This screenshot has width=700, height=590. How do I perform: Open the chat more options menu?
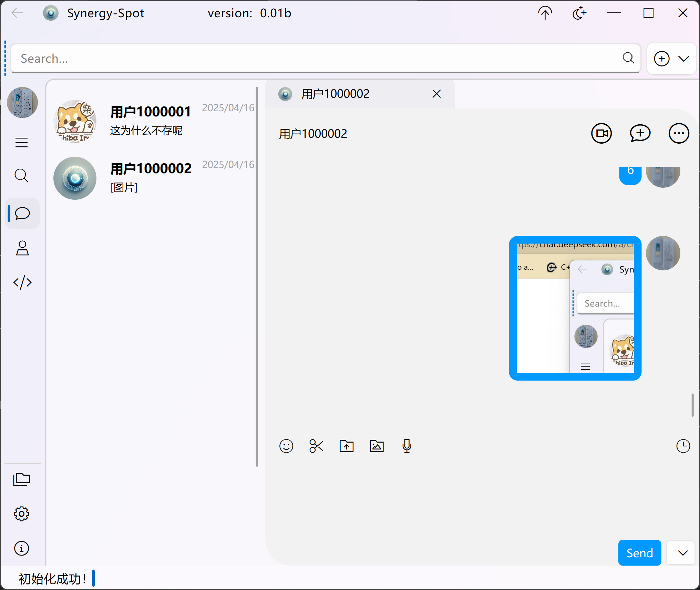click(678, 133)
